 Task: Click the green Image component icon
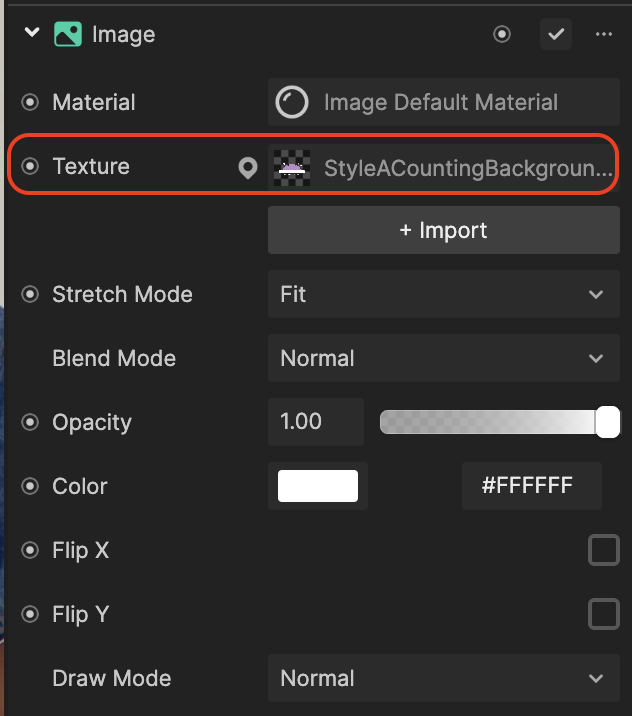point(68,34)
